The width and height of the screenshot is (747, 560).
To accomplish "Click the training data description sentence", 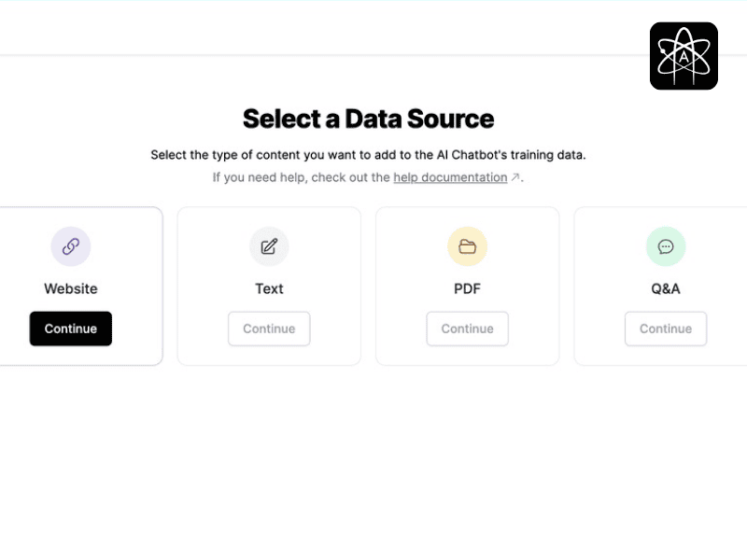I will tap(368, 155).
